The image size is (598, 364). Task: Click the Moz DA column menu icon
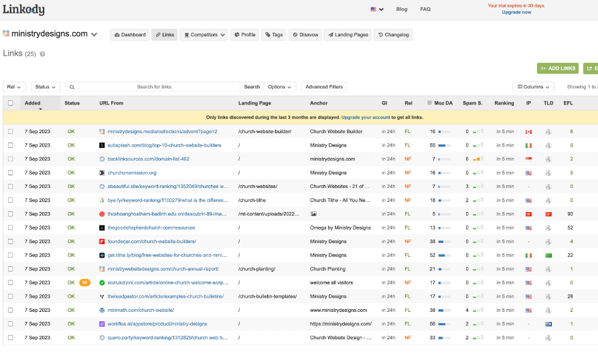tap(429, 103)
